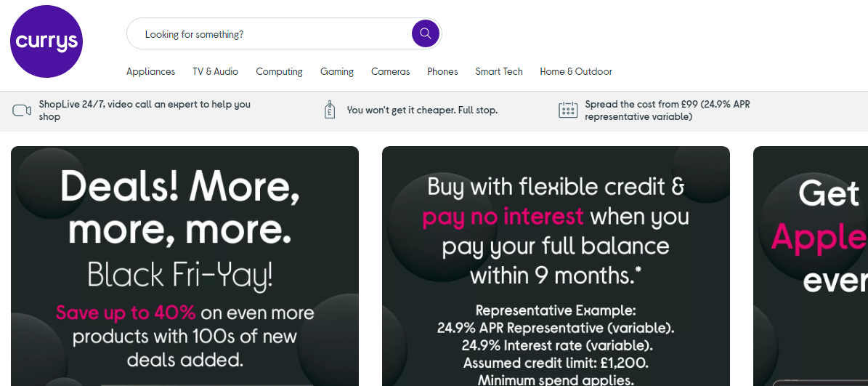Click the Currys logo
This screenshot has width=868, height=386.
pyautogui.click(x=46, y=41)
